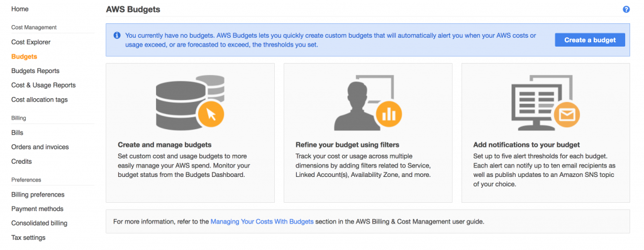Open Payment methods in Preferences

(37, 209)
